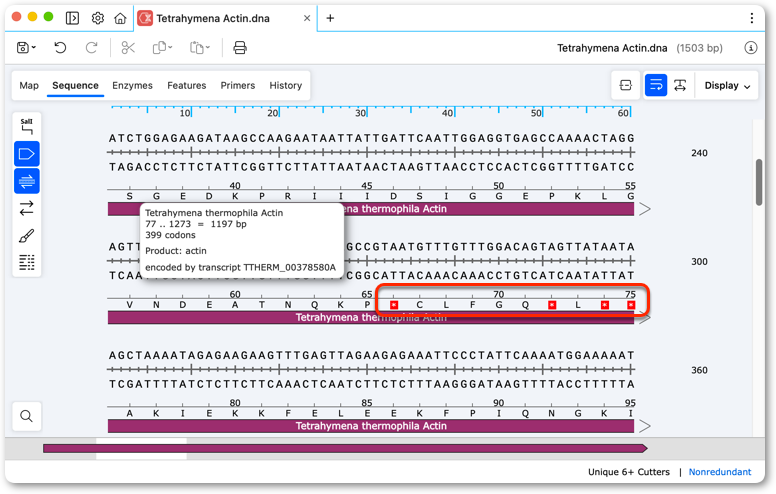Click the file name label with 1503 bp
Screen dimensions: 776x494
click(x=640, y=48)
